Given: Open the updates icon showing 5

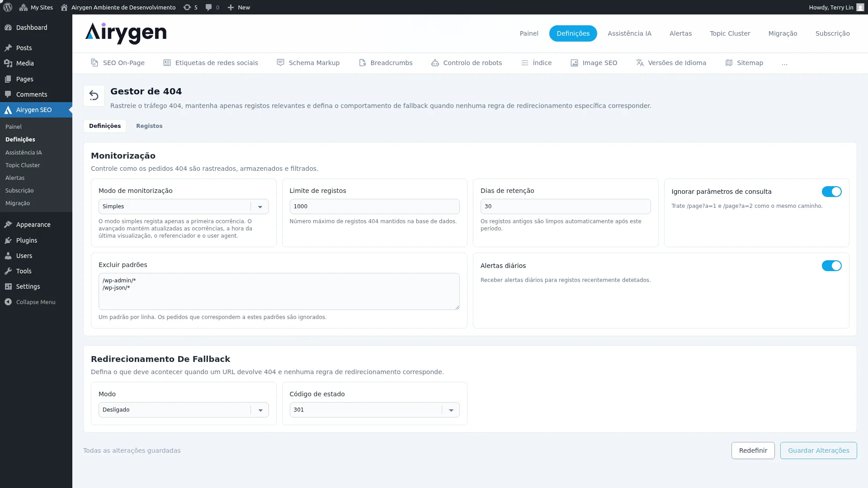Looking at the screenshot, I should pyautogui.click(x=187, y=7).
